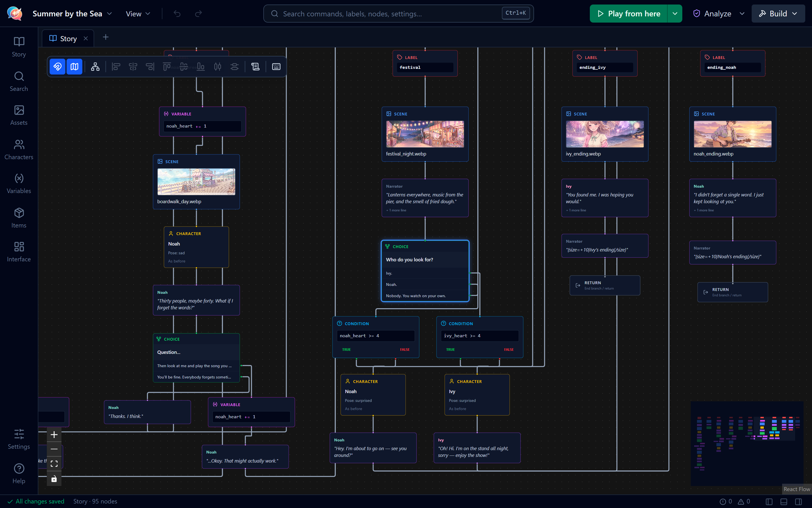Click distribute vertically icon
The width and height of the screenshot is (812, 508).
235,67
